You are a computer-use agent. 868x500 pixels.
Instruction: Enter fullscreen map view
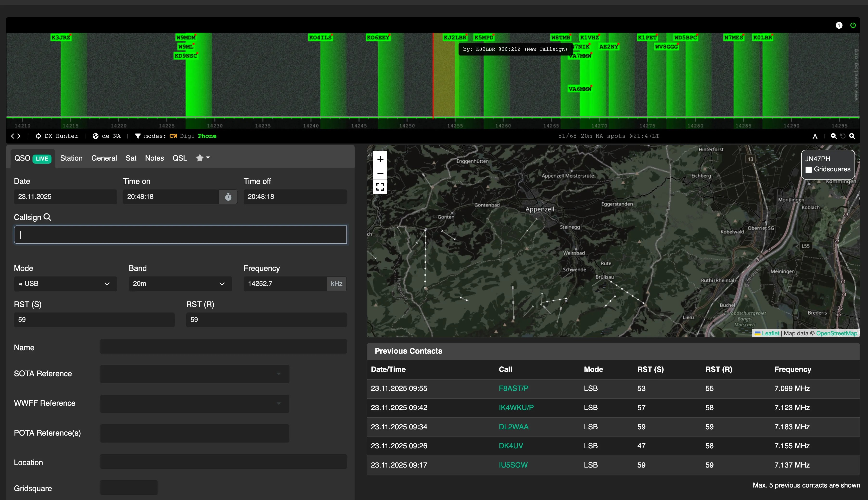380,187
